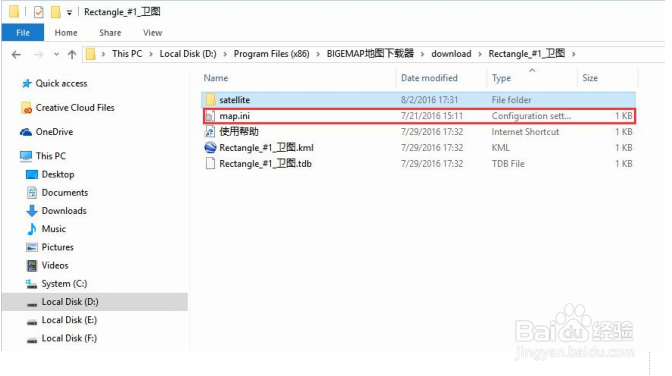This screenshot has height=376, width=672.
Task: Click the Rectangle_#1_卫图.tdb file icon
Action: [210, 163]
